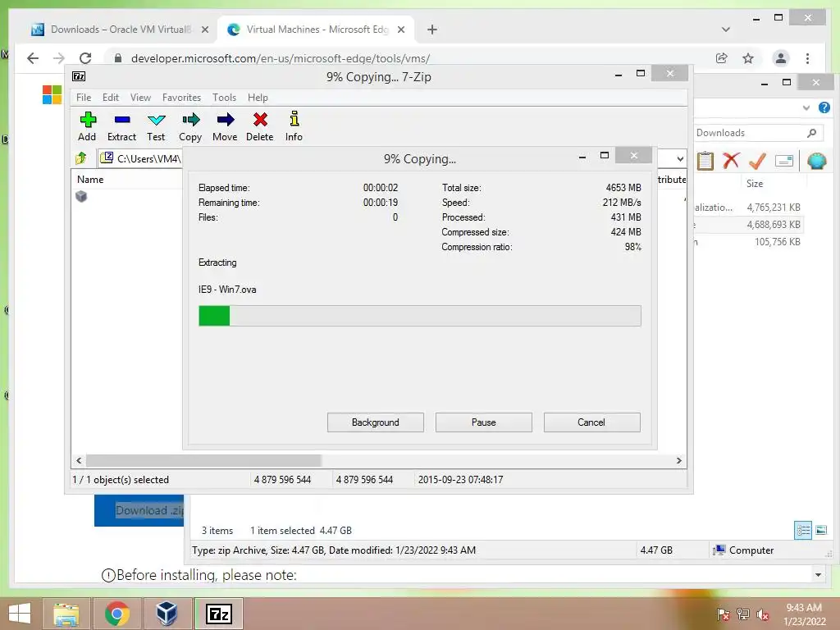Switch Explorer to large icons view
The width and height of the screenshot is (840, 630).
click(x=821, y=531)
